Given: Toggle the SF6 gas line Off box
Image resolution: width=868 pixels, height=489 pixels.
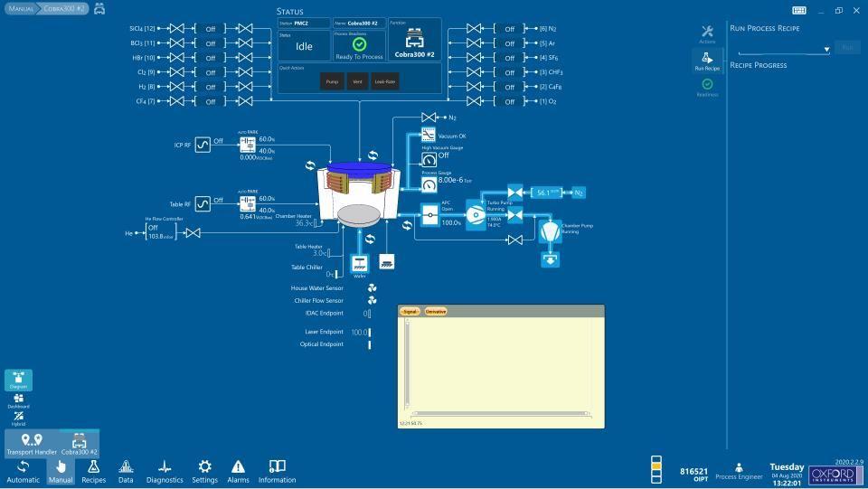Looking at the screenshot, I should click(509, 58).
